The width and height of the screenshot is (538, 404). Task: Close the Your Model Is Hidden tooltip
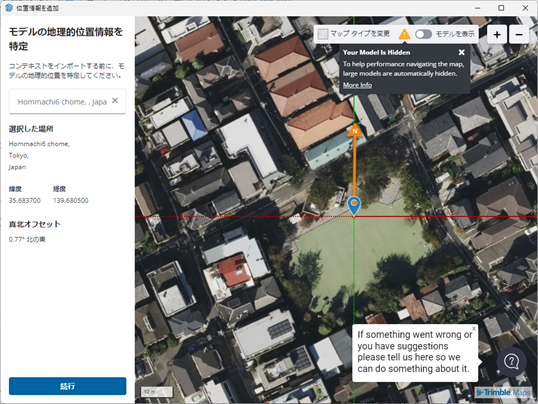click(x=461, y=52)
